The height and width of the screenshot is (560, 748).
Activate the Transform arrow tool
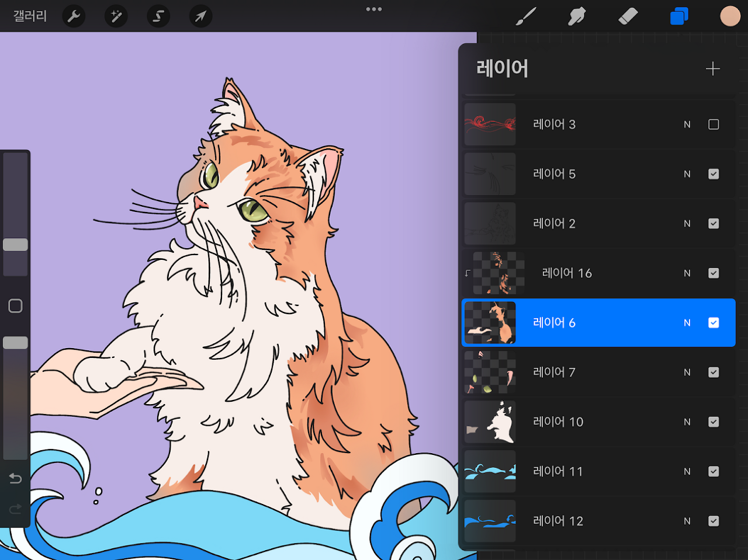tap(200, 16)
